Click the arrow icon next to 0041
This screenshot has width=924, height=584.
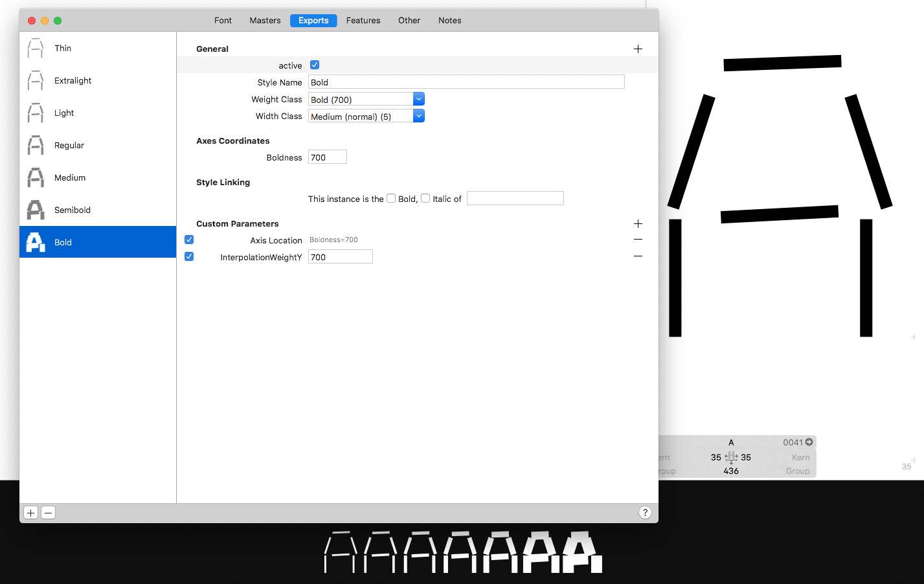point(809,442)
